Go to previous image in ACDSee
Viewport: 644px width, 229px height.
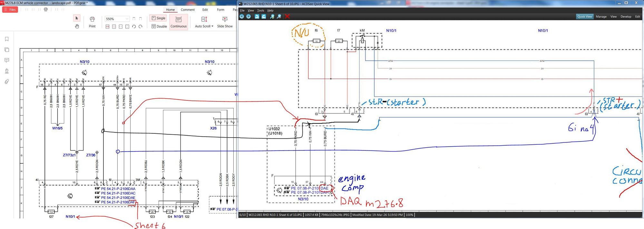[242, 16]
